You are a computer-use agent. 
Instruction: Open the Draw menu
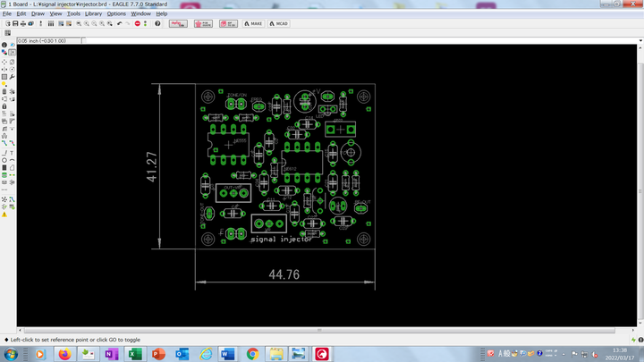38,13
